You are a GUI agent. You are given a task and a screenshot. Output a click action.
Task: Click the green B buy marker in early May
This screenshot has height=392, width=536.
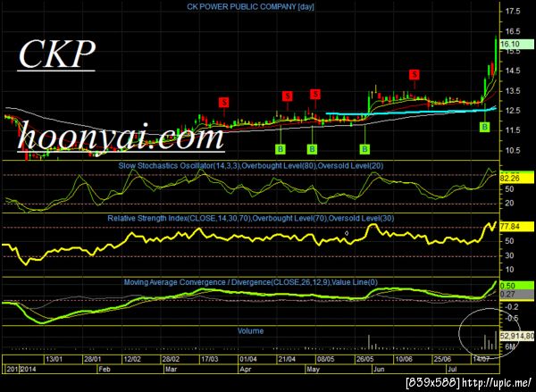coord(312,149)
